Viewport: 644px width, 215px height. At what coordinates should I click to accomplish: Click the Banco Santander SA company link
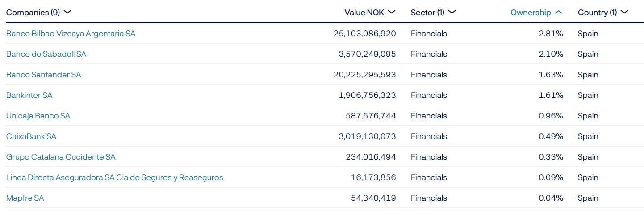(43, 75)
